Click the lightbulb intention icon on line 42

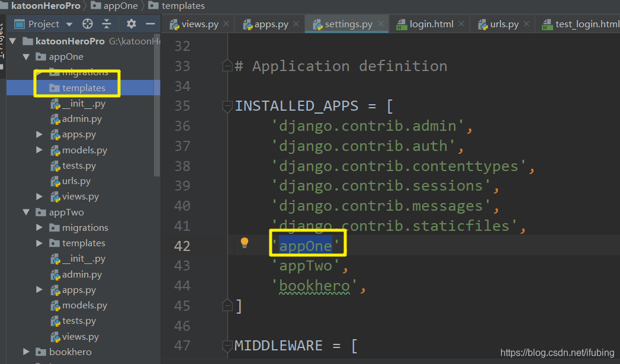[245, 243]
